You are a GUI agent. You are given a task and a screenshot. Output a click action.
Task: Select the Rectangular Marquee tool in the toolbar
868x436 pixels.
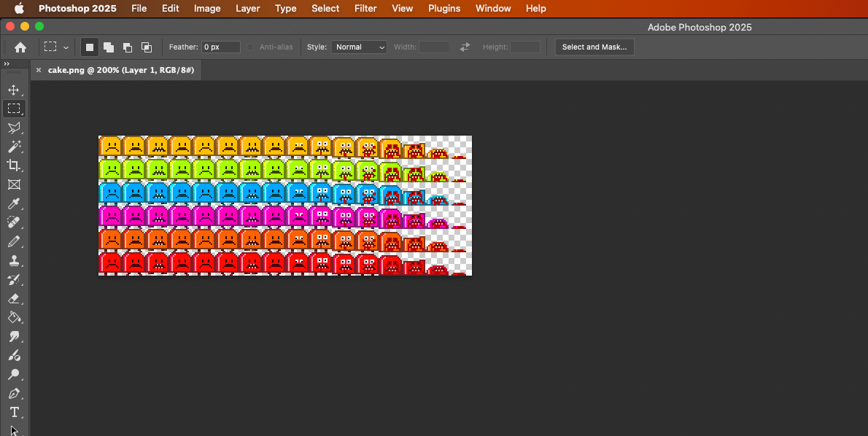(x=14, y=109)
